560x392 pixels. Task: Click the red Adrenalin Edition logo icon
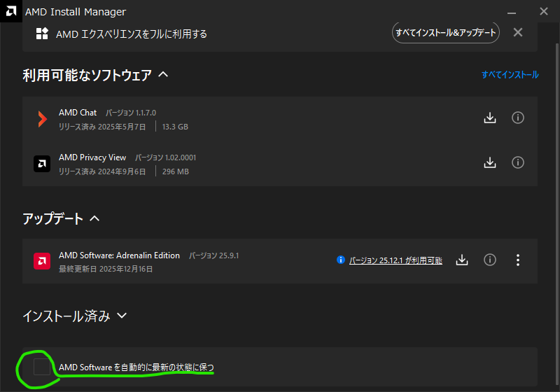[x=42, y=261]
